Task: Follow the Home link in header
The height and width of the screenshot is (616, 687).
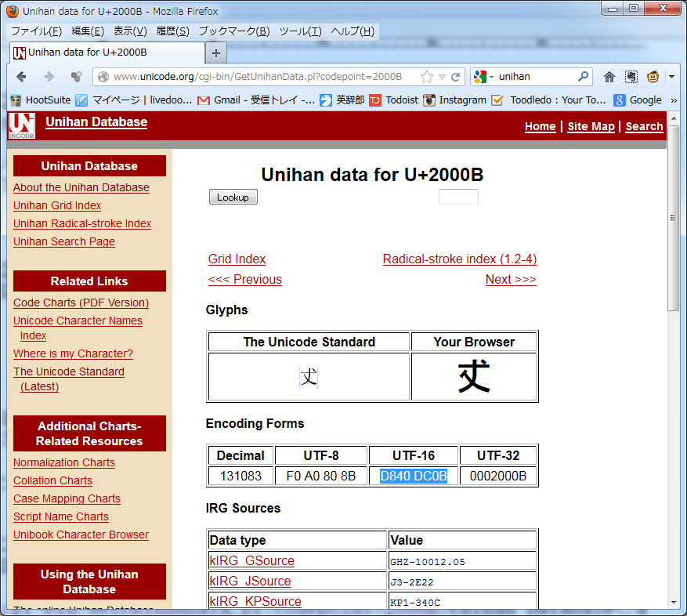Action: (541, 126)
